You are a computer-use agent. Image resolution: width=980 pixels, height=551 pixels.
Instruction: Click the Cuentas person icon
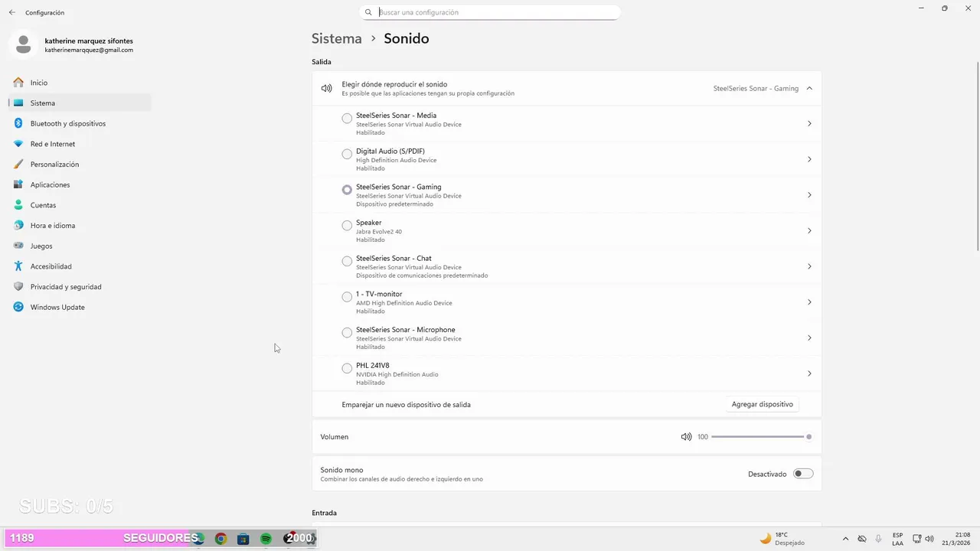click(18, 205)
